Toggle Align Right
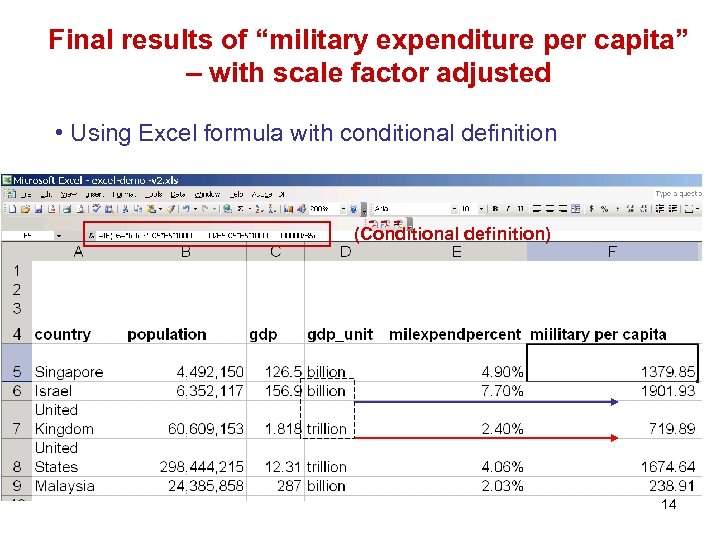Image resolution: width=720 pixels, height=540 pixels. click(562, 208)
